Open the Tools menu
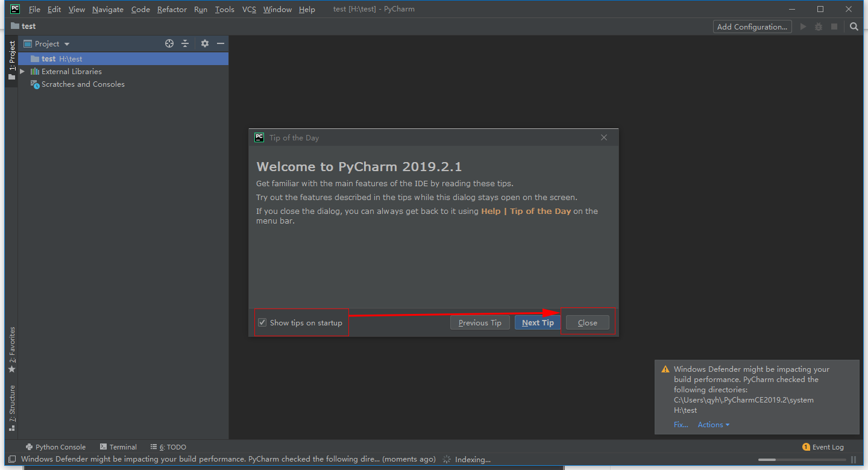This screenshot has width=868, height=470. tap(225, 10)
